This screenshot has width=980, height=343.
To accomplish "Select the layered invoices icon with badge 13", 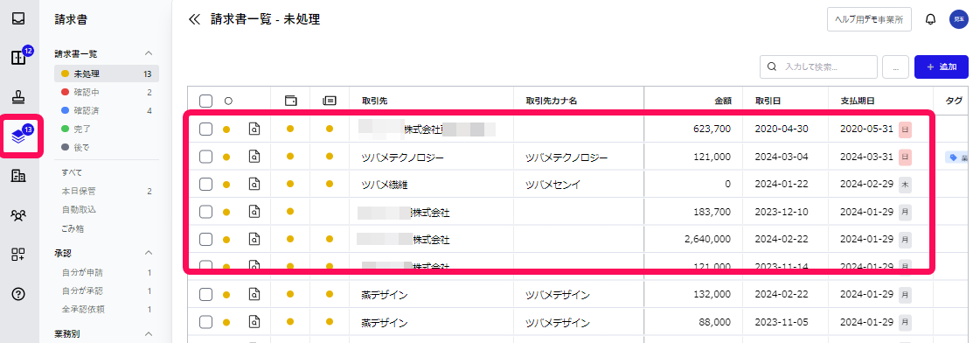I will pyautogui.click(x=18, y=136).
